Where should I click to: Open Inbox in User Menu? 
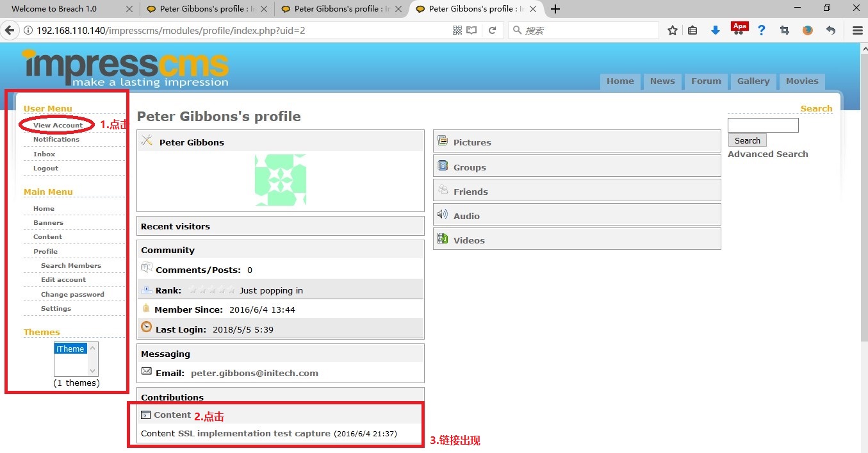[x=44, y=154]
